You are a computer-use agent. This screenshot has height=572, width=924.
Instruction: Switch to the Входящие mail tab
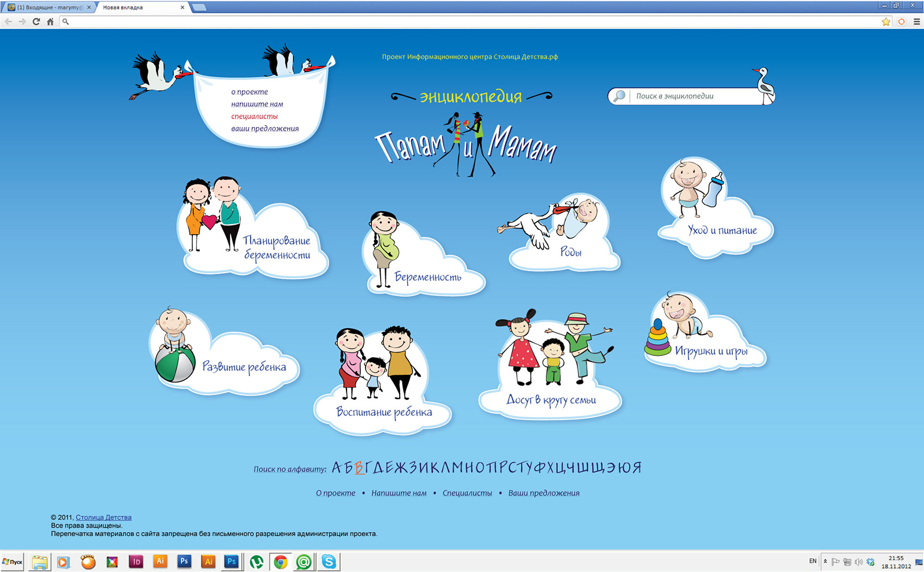tap(49, 8)
